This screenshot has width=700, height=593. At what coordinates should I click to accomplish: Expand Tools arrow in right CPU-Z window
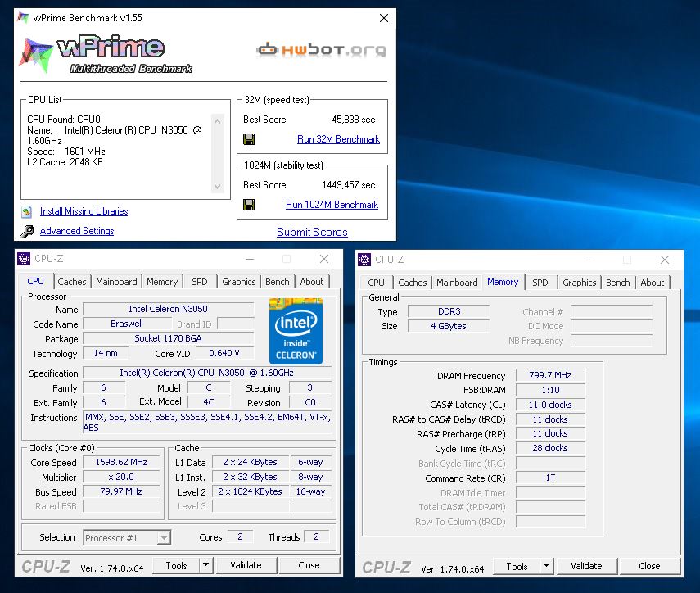point(546,566)
